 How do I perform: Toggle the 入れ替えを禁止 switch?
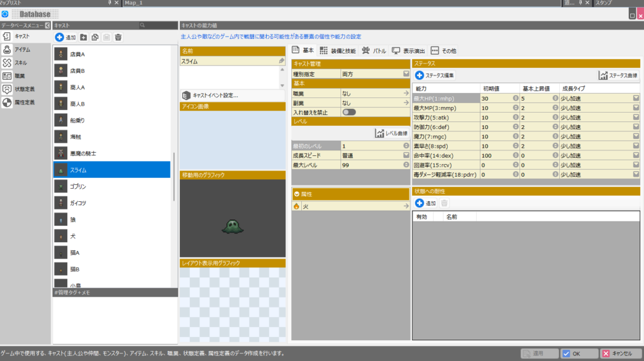(348, 112)
